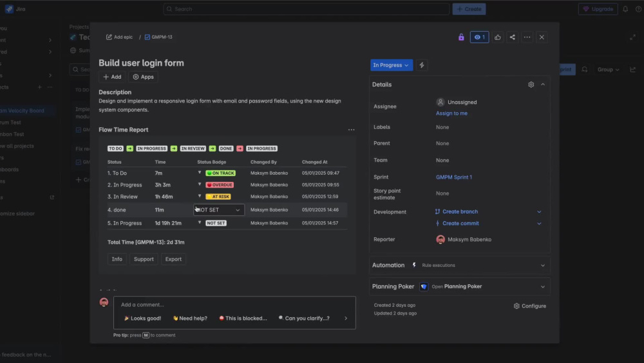The width and height of the screenshot is (644, 363).
Task: Insert the Can you clarify...? quick comment
Action: pyautogui.click(x=304, y=319)
